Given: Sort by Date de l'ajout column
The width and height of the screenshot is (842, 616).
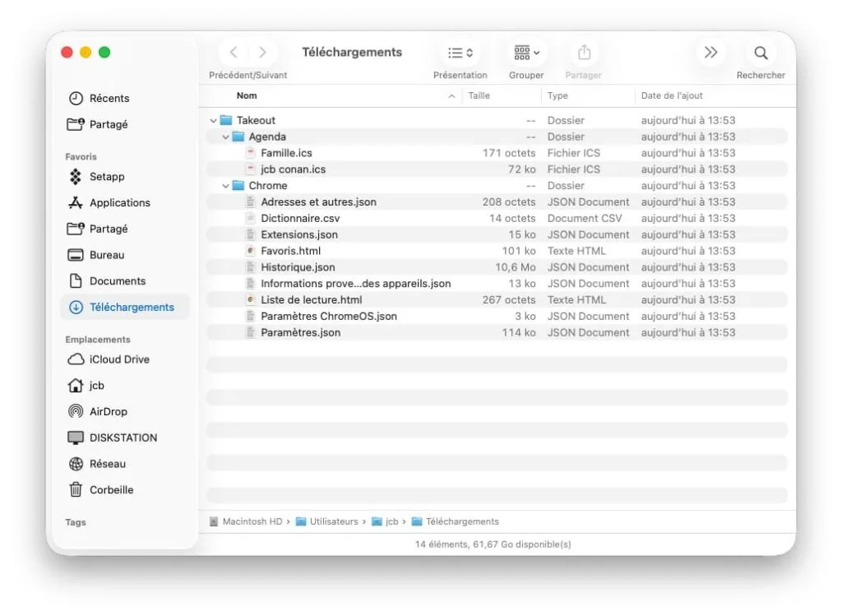Looking at the screenshot, I should pos(672,95).
